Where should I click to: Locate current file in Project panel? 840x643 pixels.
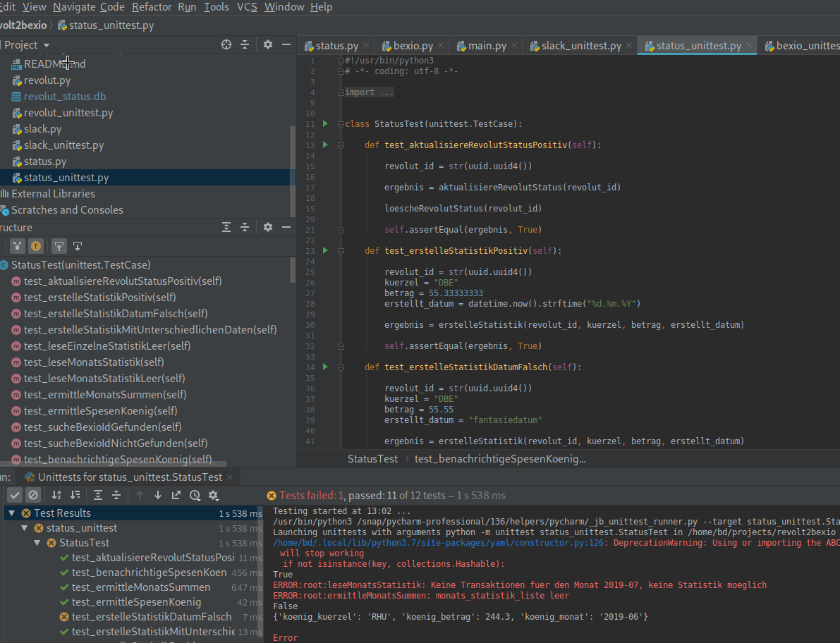[226, 45]
